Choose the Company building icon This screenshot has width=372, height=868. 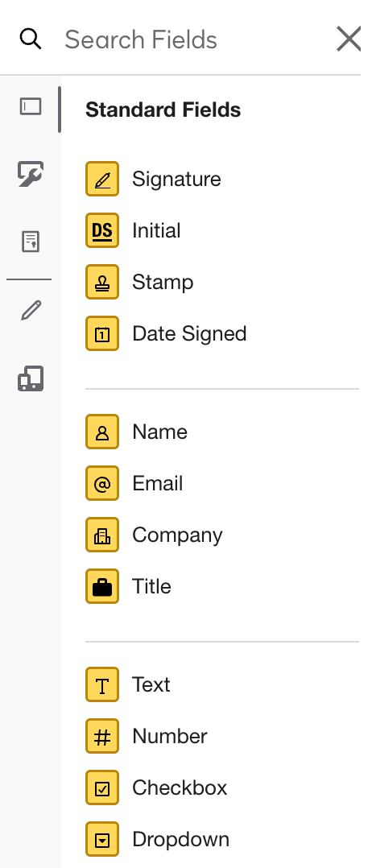point(102,535)
